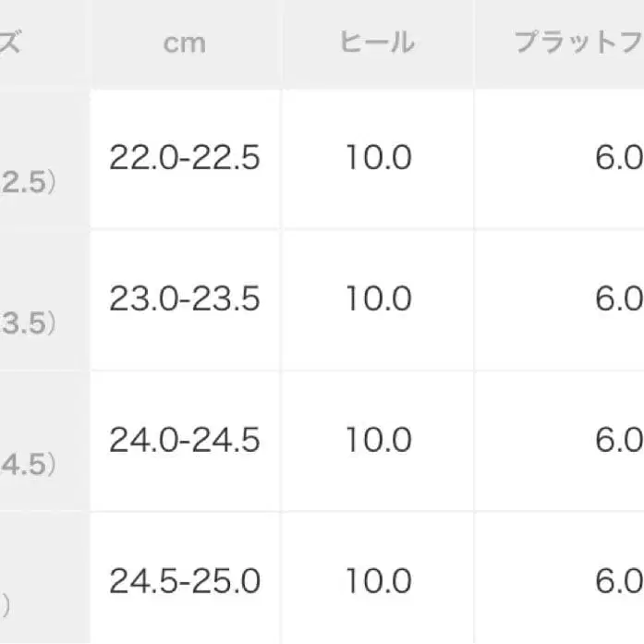Click heel value 10.0 in 24.5-25.0 row
Viewport: 644px width, 644px height.
point(378,581)
